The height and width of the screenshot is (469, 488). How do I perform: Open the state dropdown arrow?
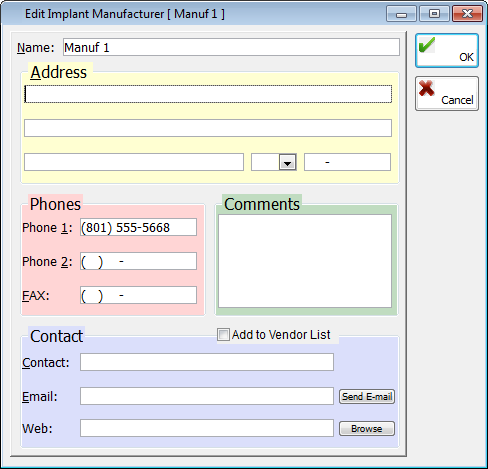pyautogui.click(x=288, y=162)
